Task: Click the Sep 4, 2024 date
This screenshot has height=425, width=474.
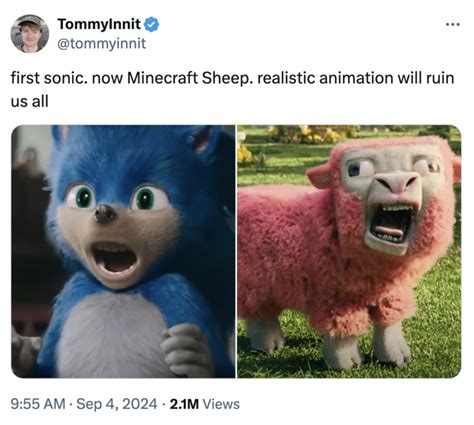Action: coord(117,404)
